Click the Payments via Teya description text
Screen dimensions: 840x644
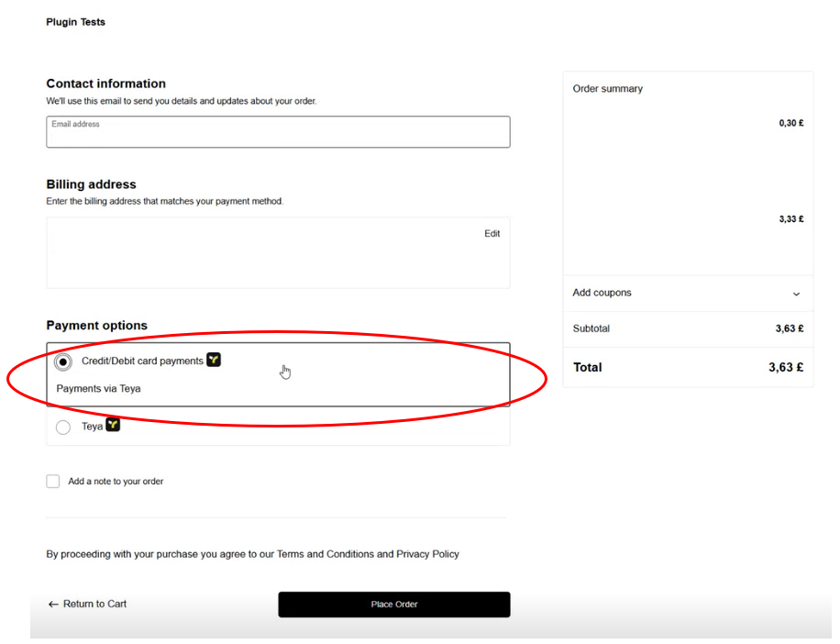click(x=98, y=388)
